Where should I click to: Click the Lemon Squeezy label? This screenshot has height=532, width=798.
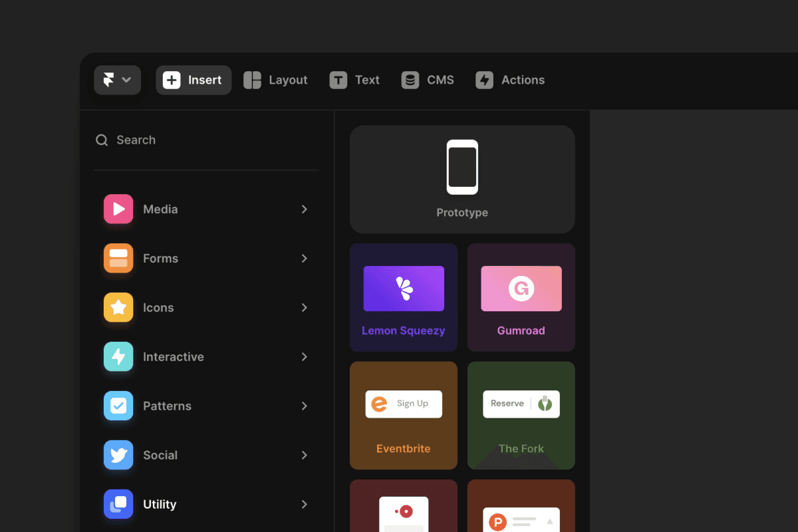tap(404, 331)
